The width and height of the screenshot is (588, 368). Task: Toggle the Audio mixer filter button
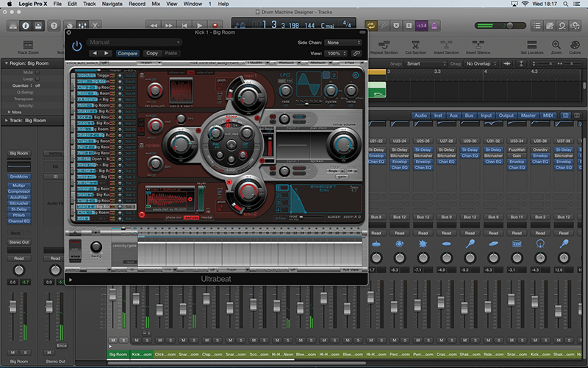(420, 116)
